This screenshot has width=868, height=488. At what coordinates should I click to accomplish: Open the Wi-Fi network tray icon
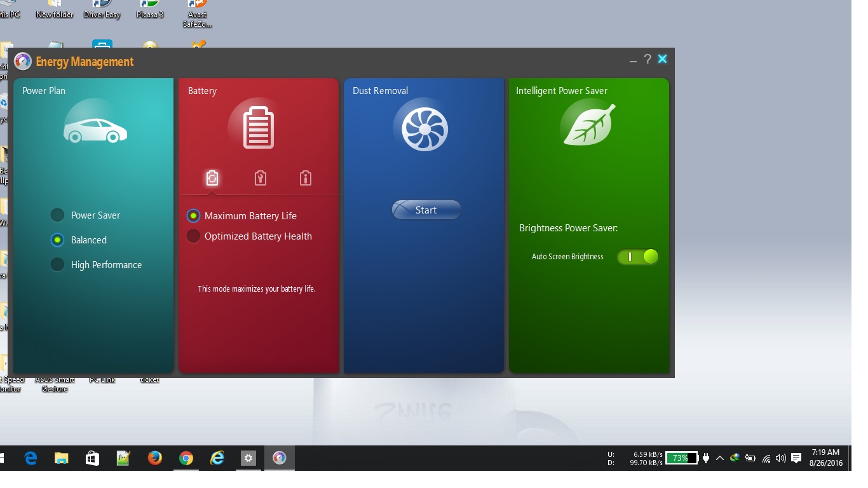pos(766,458)
